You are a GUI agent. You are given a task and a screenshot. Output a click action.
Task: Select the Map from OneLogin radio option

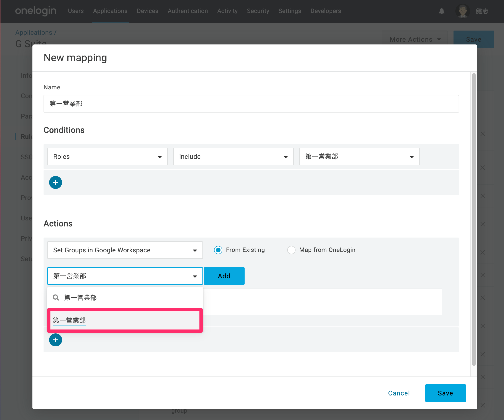[291, 250]
